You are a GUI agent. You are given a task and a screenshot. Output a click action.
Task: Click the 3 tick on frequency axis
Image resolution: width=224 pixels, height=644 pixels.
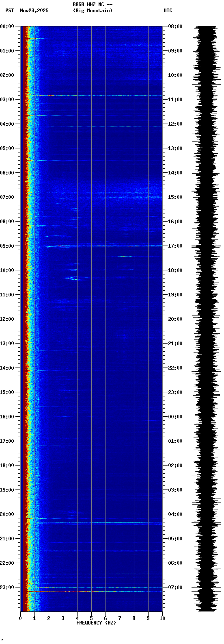coord(63,618)
